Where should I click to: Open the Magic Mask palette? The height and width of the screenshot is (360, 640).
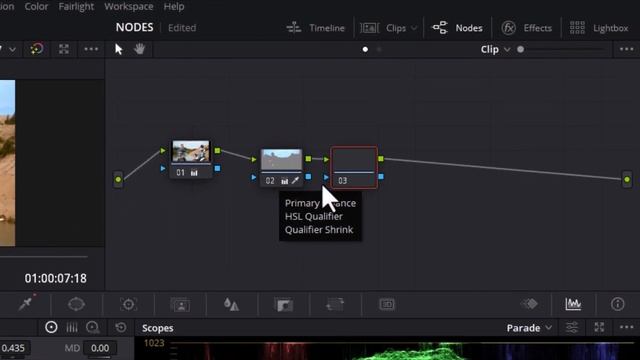pyautogui.click(x=180, y=304)
